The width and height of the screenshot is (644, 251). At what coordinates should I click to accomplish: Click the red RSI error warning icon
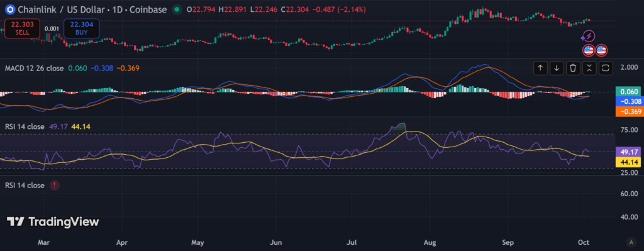(54, 186)
